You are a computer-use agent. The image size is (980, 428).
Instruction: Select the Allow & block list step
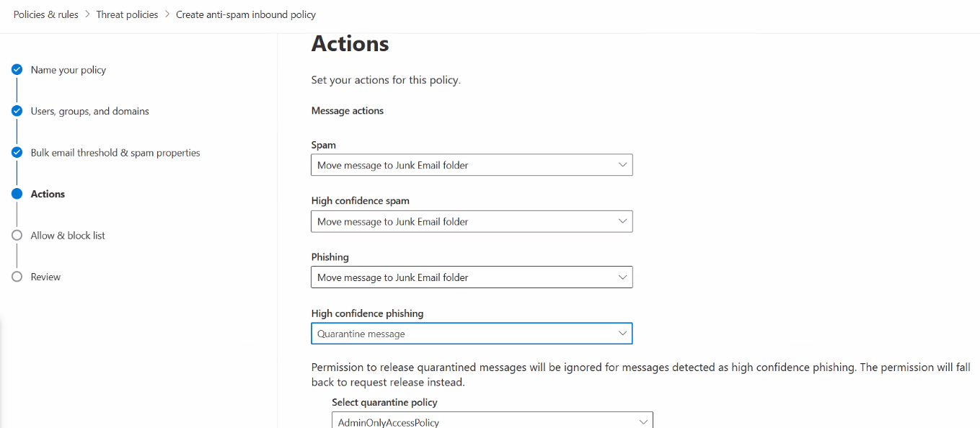[x=68, y=236]
